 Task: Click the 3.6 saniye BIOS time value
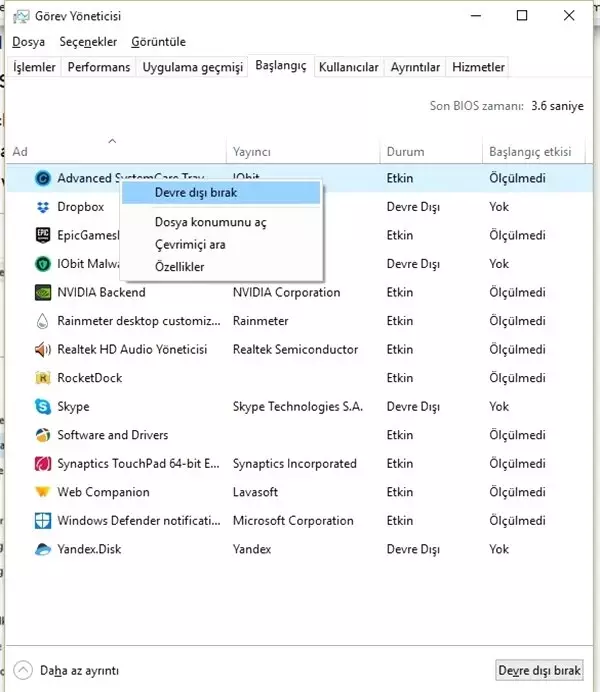tap(558, 106)
